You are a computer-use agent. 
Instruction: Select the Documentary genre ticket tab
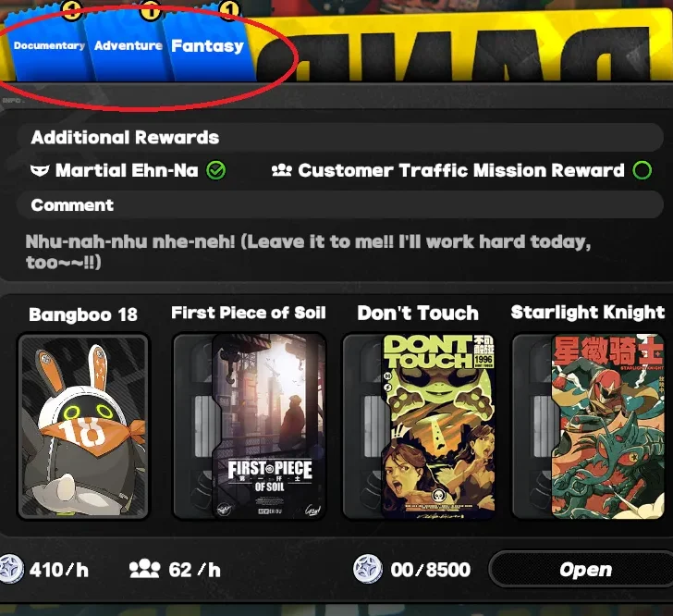[x=48, y=45]
